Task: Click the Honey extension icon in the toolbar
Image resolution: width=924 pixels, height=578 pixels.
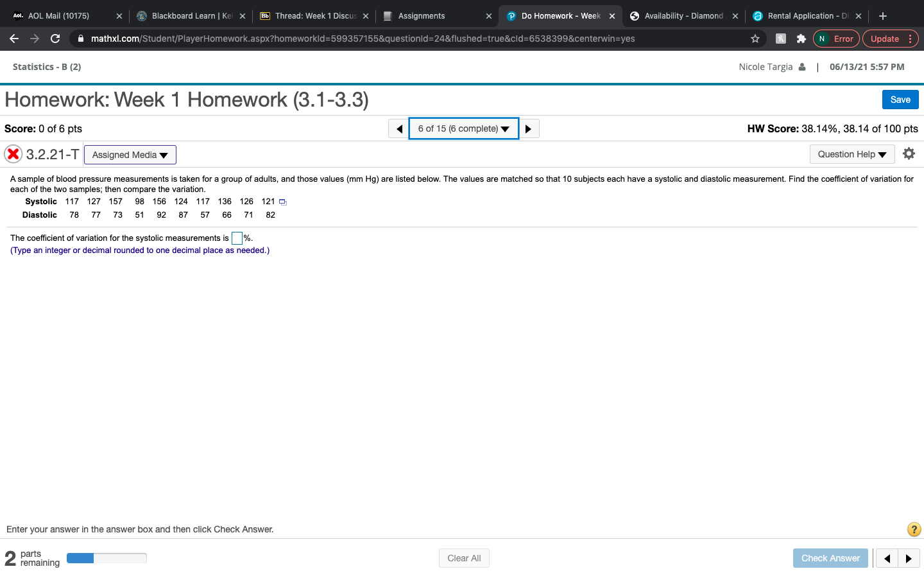Action: (x=780, y=39)
